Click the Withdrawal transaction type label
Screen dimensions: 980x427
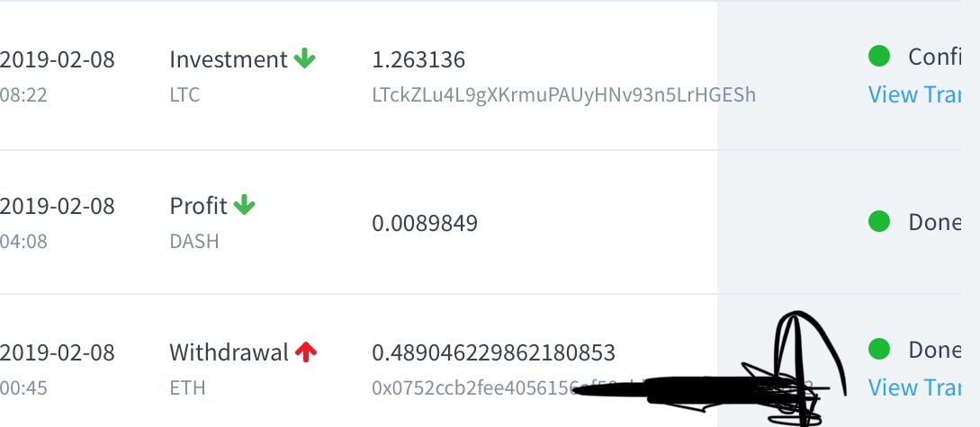pos(229,352)
